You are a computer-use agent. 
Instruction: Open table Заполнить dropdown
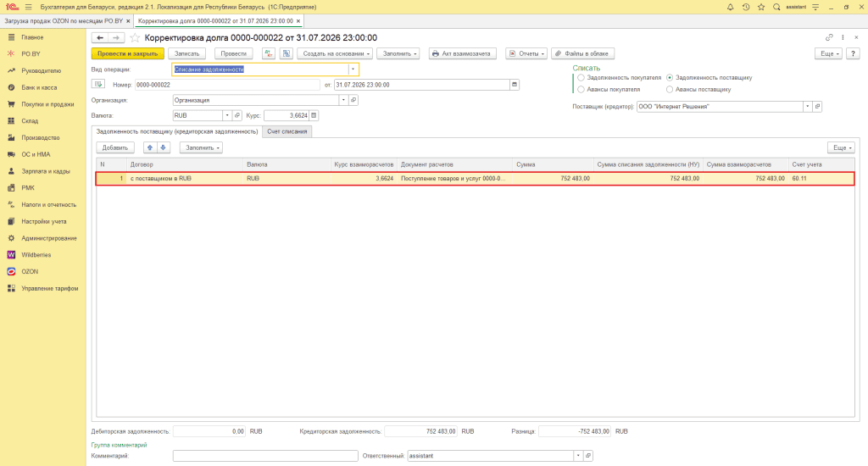point(201,147)
